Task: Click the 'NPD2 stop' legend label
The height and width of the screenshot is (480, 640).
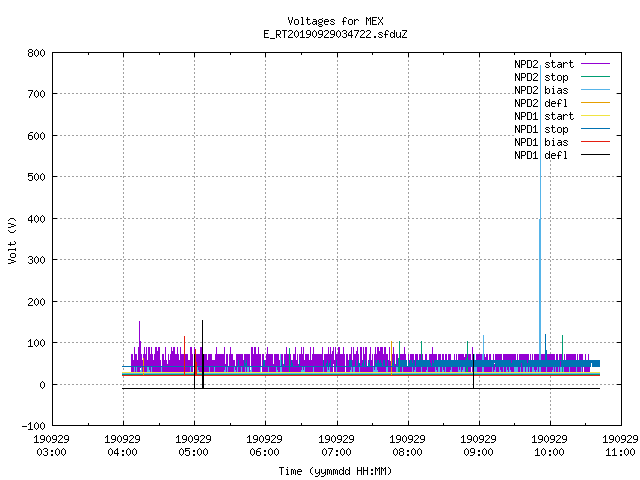Action: pos(541,77)
